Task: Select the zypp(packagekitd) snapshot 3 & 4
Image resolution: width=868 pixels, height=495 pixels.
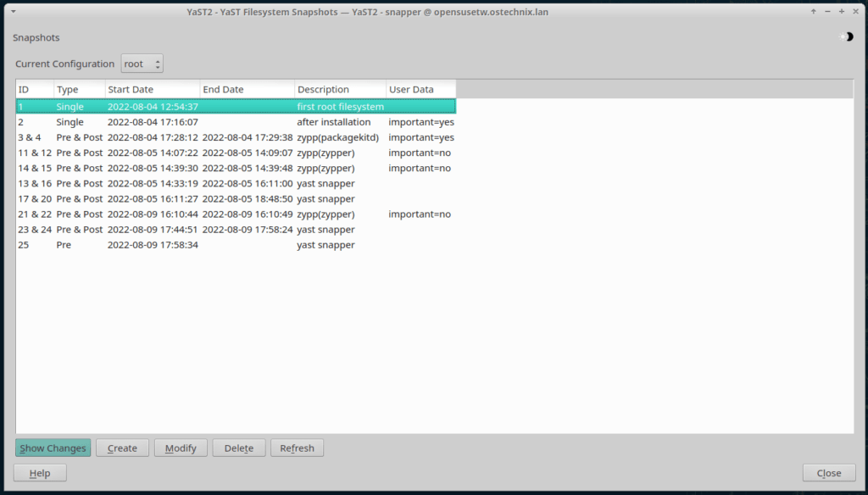Action: tap(170, 136)
